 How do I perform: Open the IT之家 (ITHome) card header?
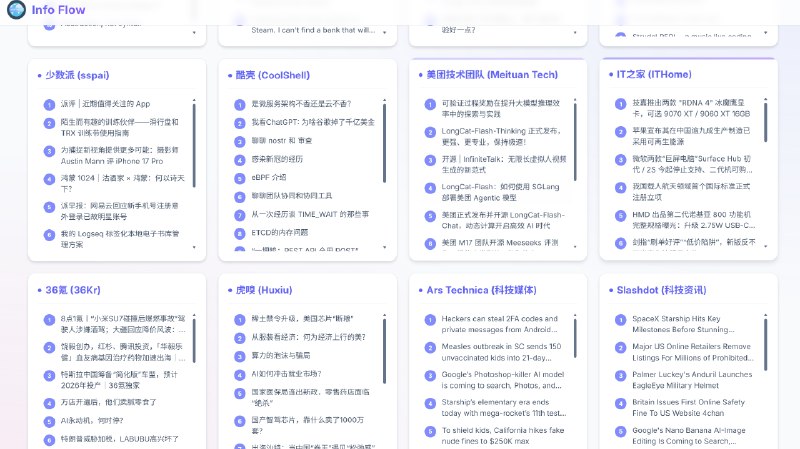coord(654,74)
